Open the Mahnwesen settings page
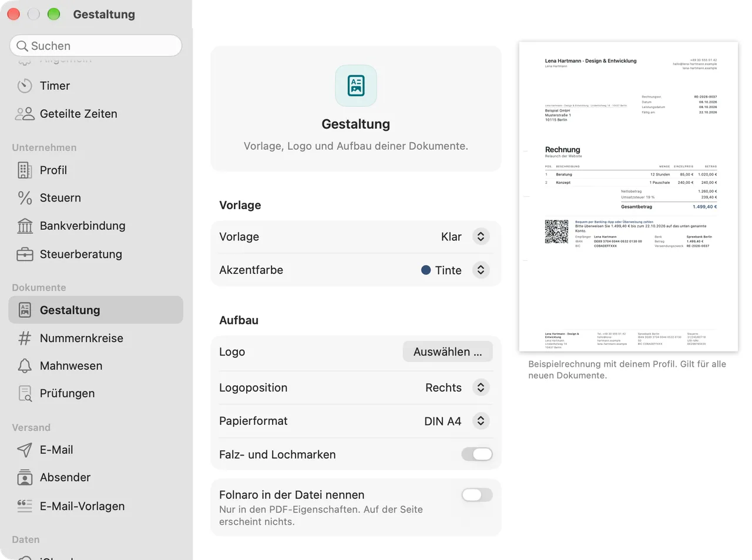This screenshot has height=560, width=752. coord(96,366)
